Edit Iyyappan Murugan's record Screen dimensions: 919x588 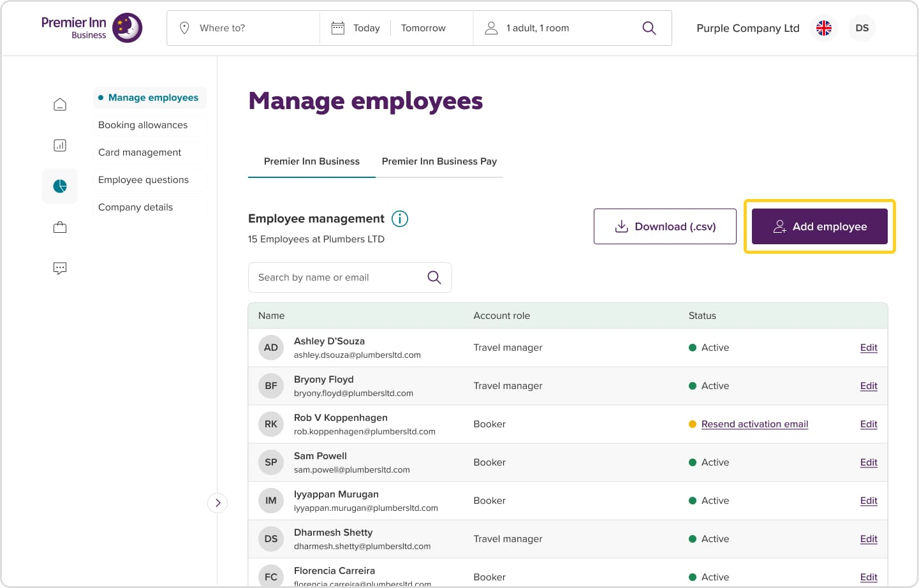click(x=869, y=501)
